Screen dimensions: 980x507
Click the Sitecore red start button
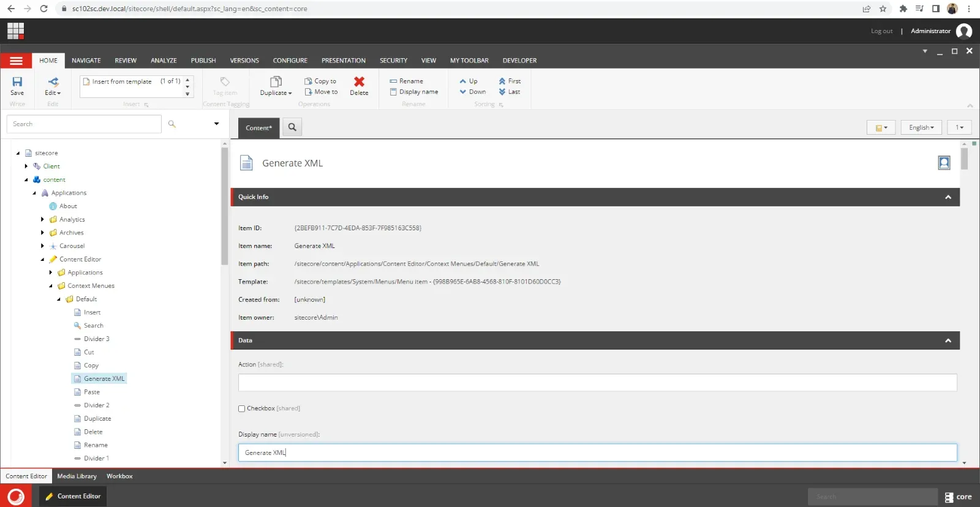tap(16, 497)
